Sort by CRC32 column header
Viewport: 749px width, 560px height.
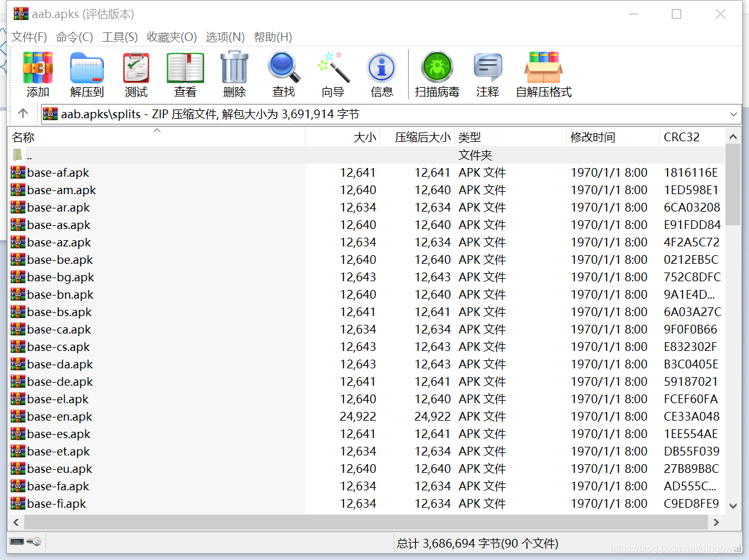[x=692, y=138]
